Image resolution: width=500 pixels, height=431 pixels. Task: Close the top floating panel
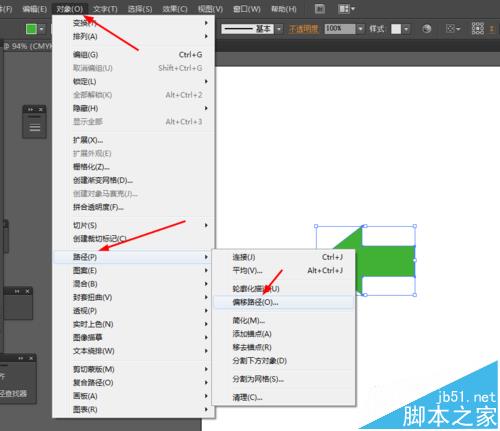41,109
